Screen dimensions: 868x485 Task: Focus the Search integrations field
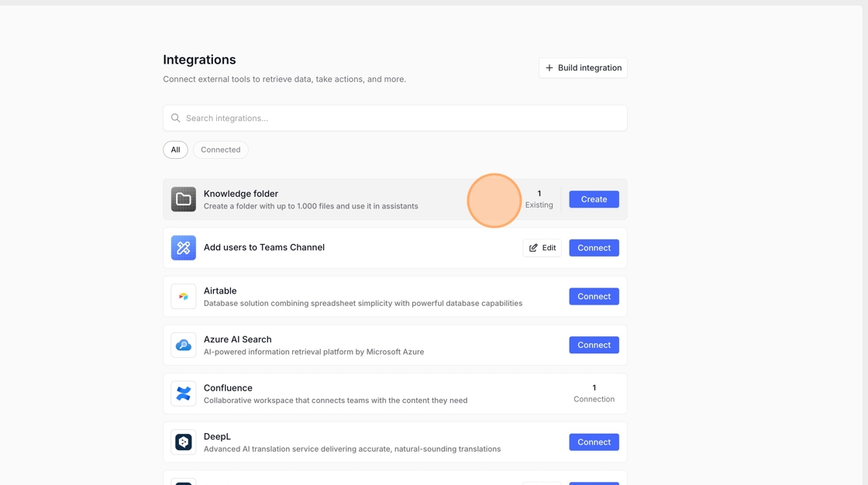[x=403, y=119]
